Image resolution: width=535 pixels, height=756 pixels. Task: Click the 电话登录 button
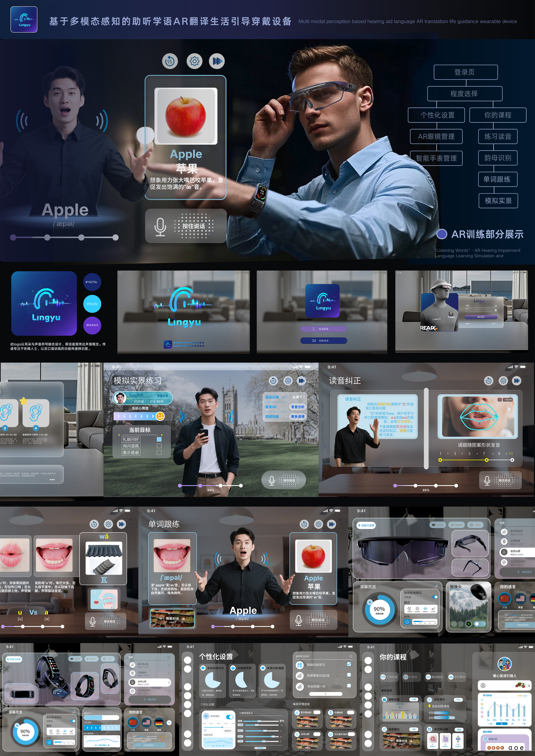click(323, 329)
